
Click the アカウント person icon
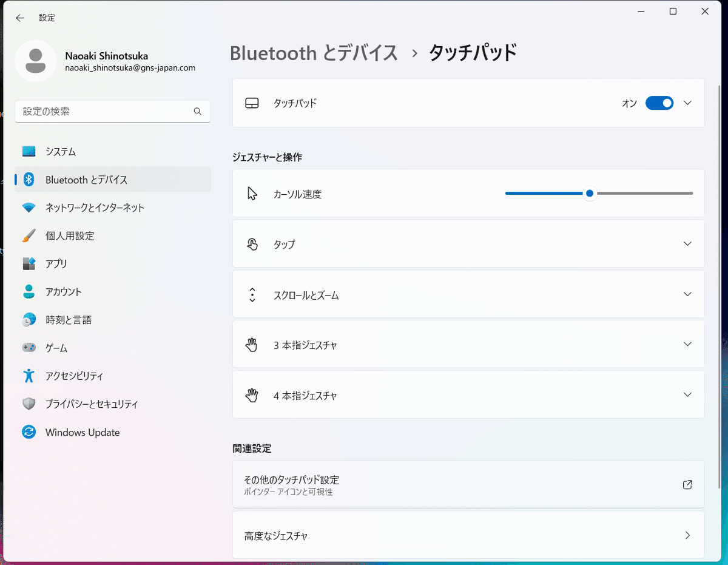(x=29, y=292)
